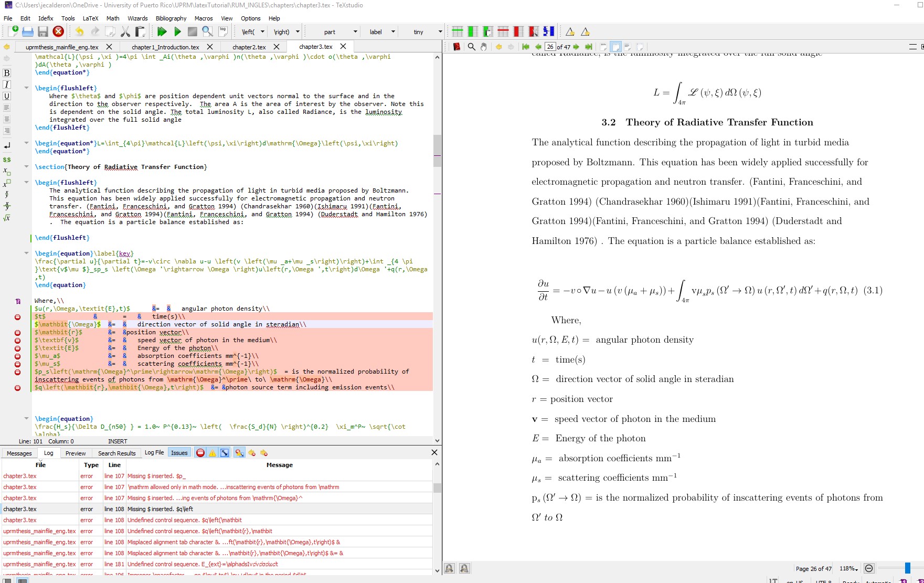Toggle the highlighted page-fit mode in PDF toolbar
Viewport: 924px width, 583px height.
(x=615, y=47)
